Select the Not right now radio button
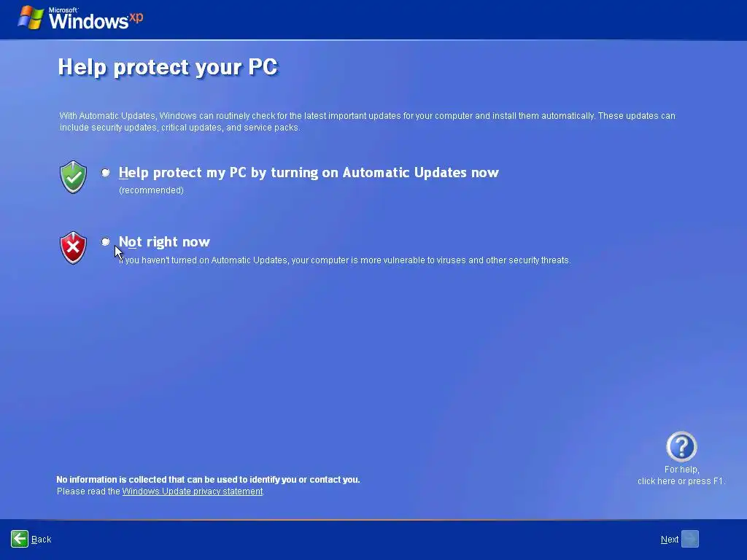 [106, 242]
